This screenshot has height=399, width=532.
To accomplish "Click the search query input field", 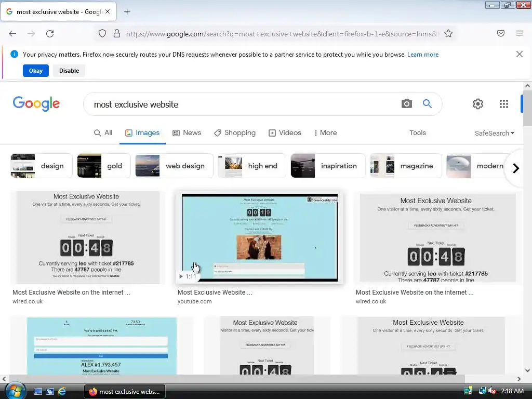I will point(244,104).
